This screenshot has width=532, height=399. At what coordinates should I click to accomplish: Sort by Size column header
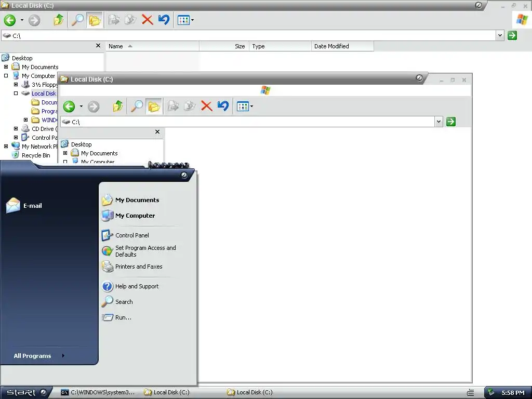[x=224, y=46]
